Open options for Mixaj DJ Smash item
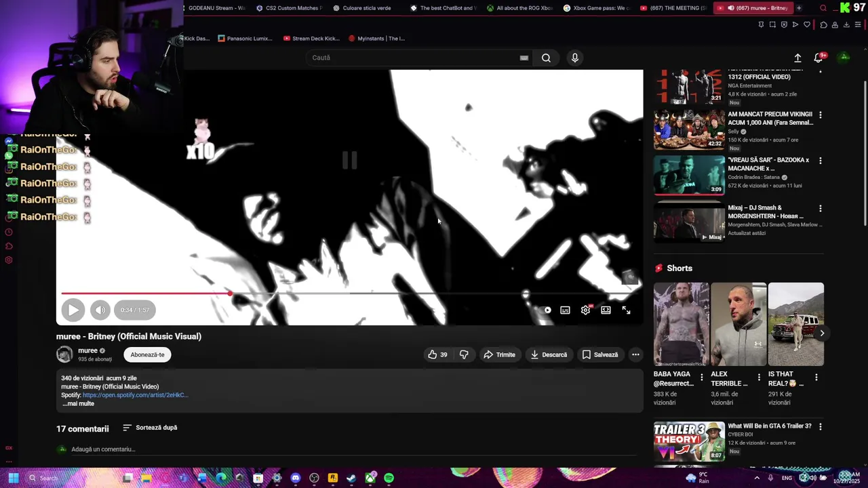 pos(821,209)
